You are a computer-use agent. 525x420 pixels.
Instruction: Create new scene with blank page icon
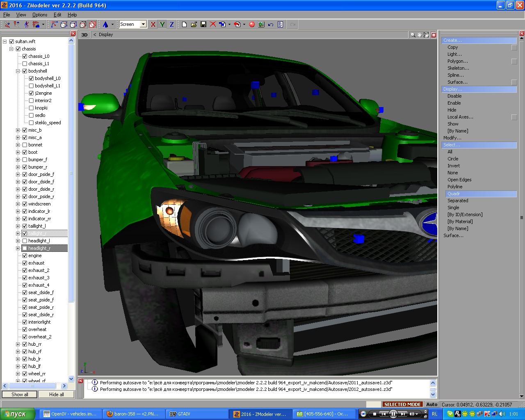(185, 25)
